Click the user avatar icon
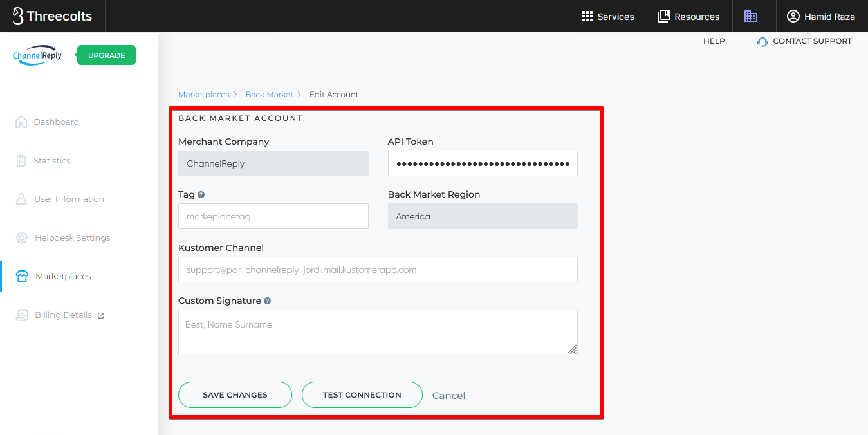 793,16
